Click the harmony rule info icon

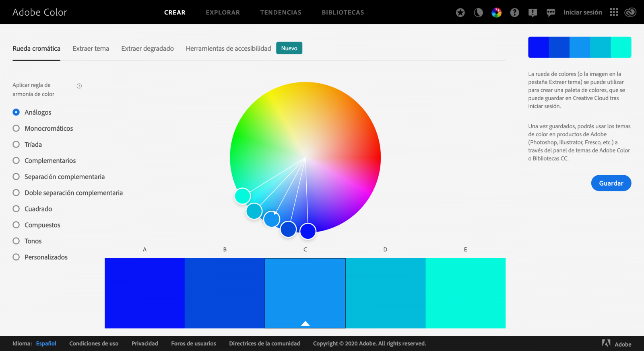pyautogui.click(x=79, y=86)
